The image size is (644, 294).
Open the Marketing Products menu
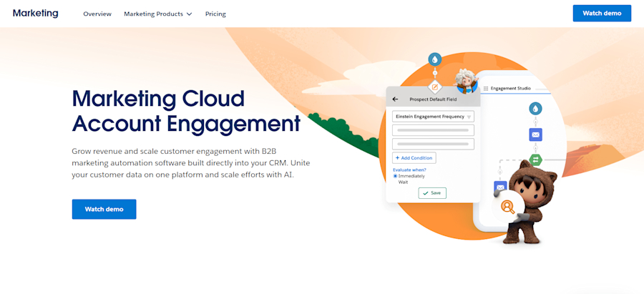coord(158,14)
